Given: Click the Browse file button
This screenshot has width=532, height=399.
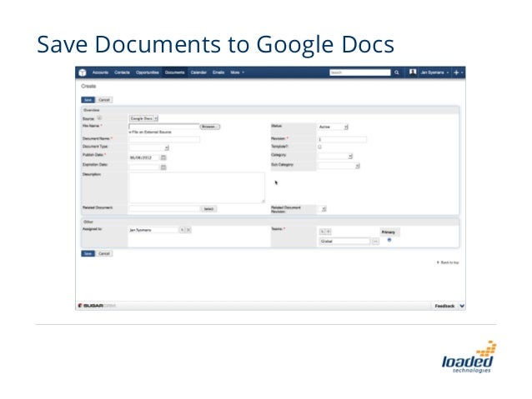Looking at the screenshot, I should tap(209, 127).
